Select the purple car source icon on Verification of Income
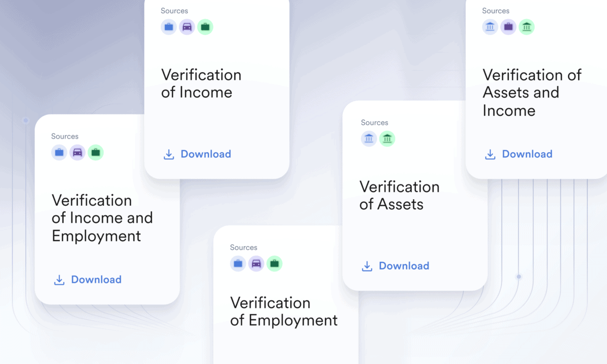Image resolution: width=607 pixels, height=364 pixels. click(187, 27)
